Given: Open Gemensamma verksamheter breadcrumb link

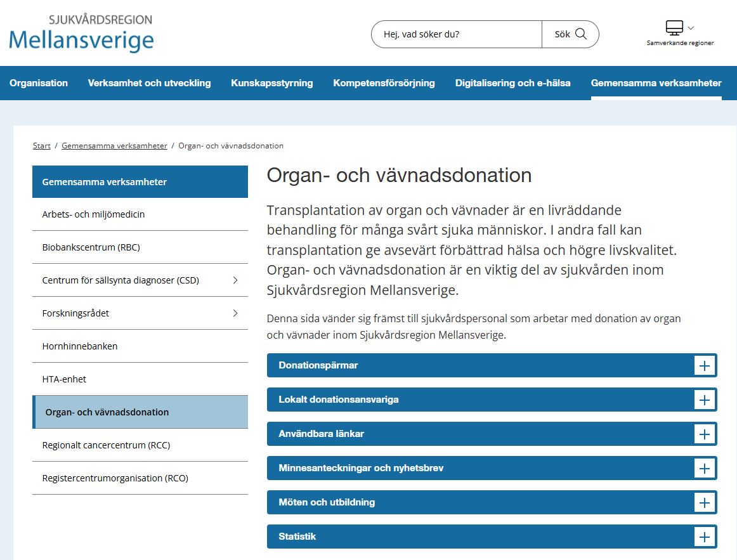Looking at the screenshot, I should coord(114,146).
